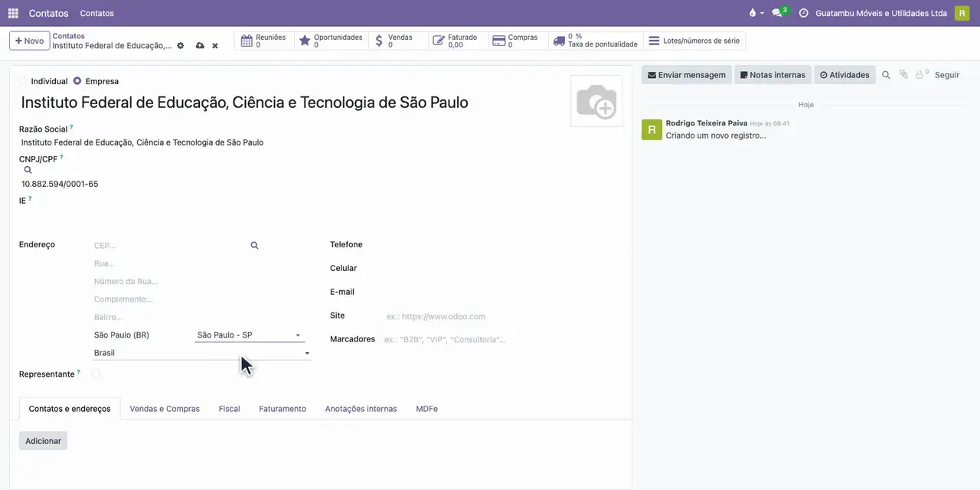Click the company name Guatambu Móveis e Utilidades Ltda
Image resolution: width=980 pixels, height=490 pixels.
(881, 13)
